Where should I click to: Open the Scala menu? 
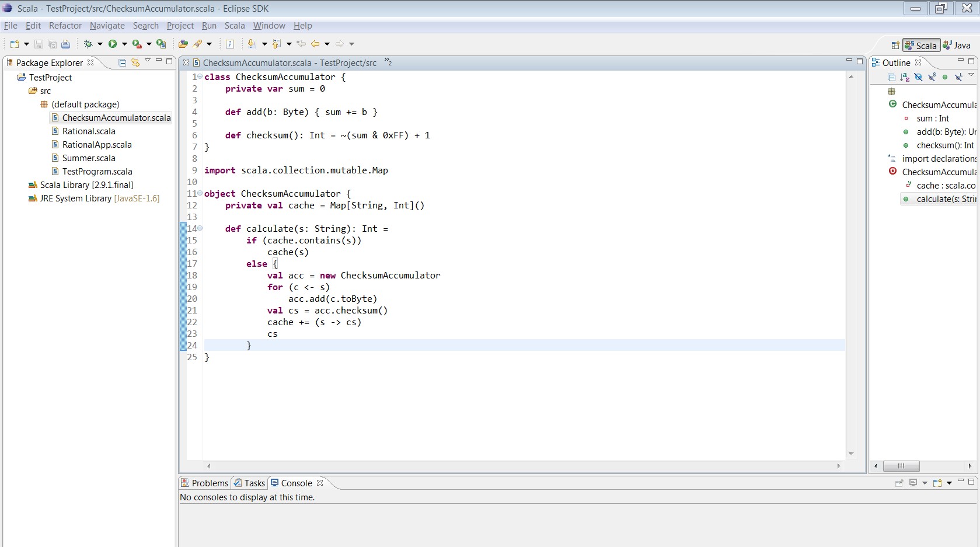235,26
